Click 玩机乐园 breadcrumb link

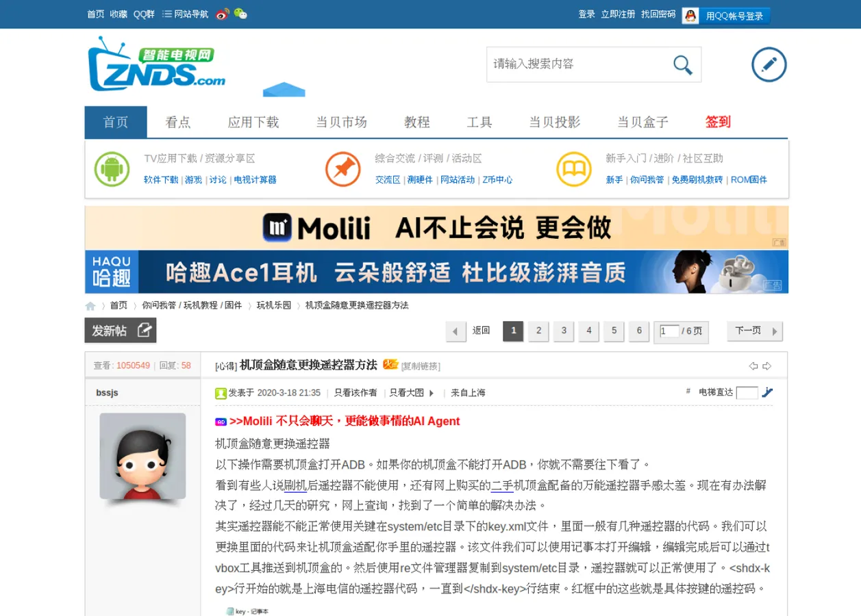click(274, 305)
